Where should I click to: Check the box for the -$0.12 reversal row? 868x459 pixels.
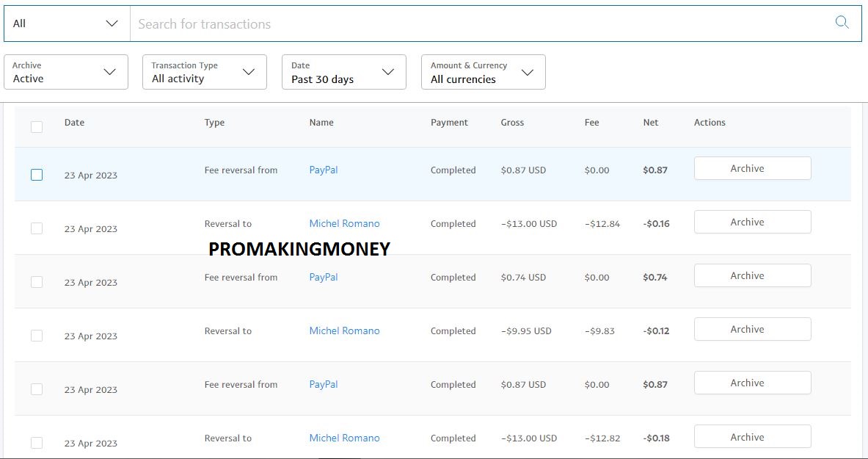click(37, 336)
